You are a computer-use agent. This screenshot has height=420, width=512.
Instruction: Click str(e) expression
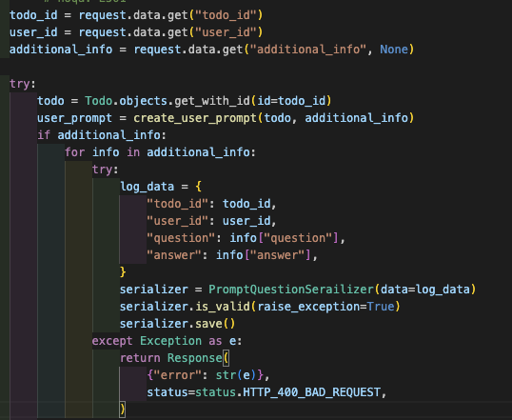tap(236, 375)
